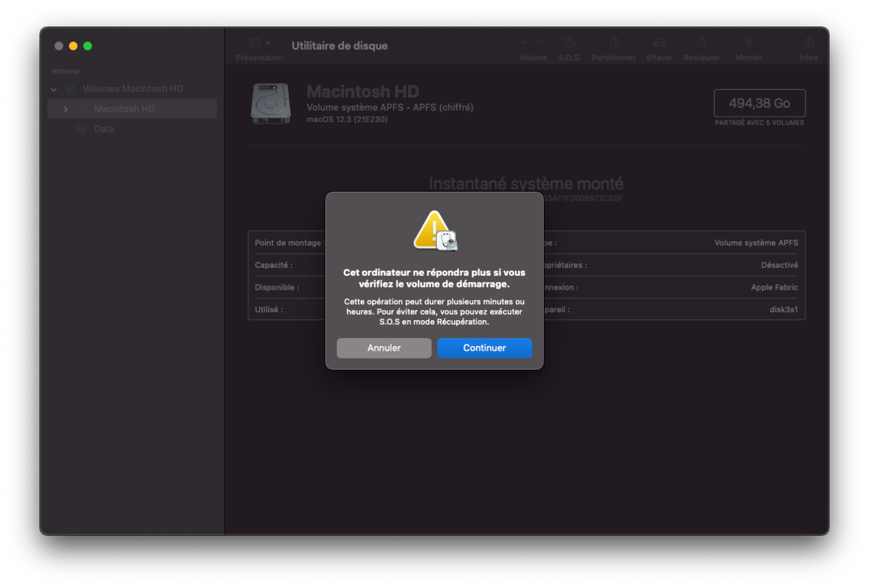This screenshot has height=588, width=869.
Task: Expand the Macintosh HD volume row
Action: (x=65, y=109)
